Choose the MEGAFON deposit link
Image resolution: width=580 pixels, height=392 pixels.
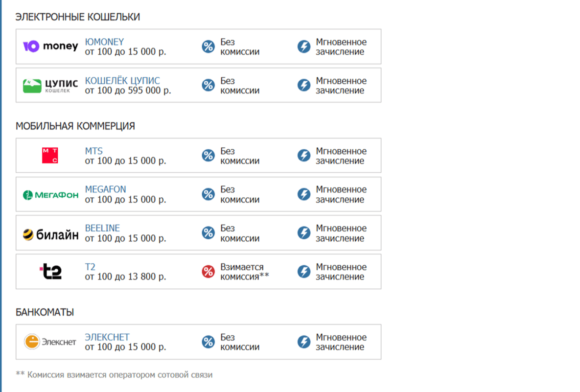[105, 189]
